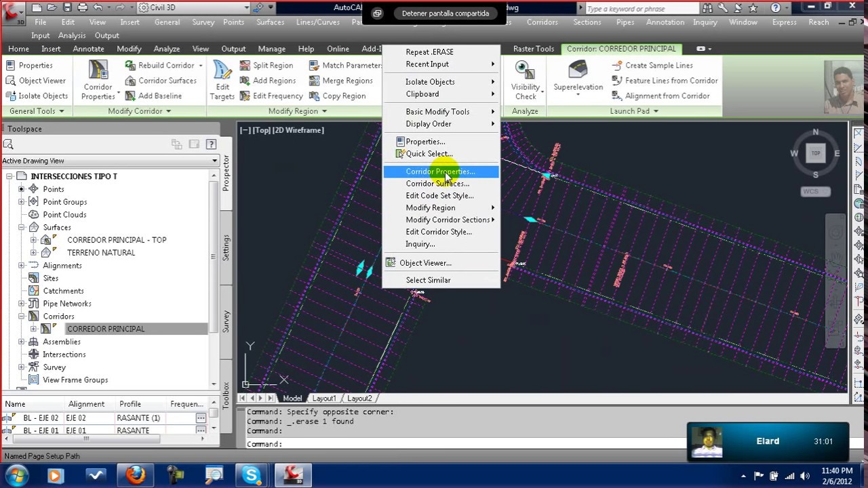Viewport: 868px width, 488px height.
Task: Open the Edit Targets tool
Action: (222, 81)
